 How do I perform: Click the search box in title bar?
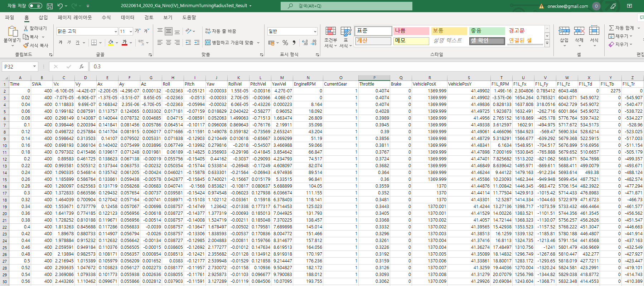(346, 6)
